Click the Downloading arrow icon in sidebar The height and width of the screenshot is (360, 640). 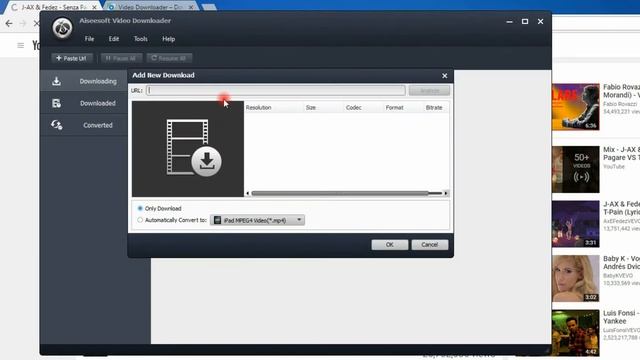[56, 81]
